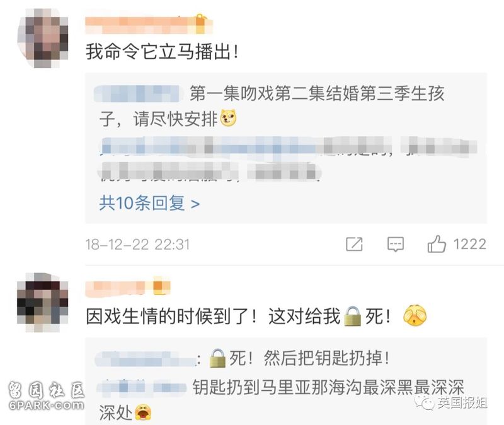
Task: Click the 英国报姐 WeChat watermark
Action: 451,402
